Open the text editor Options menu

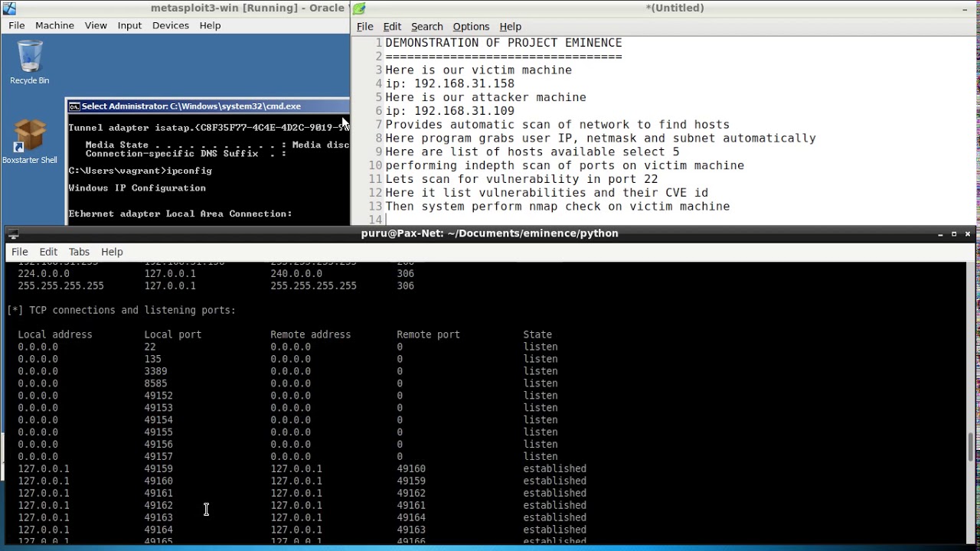[x=471, y=26]
